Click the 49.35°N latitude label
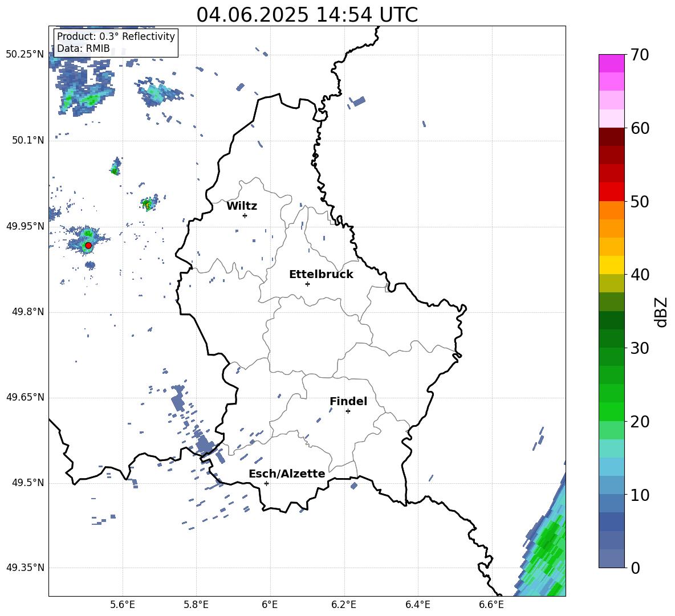The image size is (675, 616). coord(25,568)
